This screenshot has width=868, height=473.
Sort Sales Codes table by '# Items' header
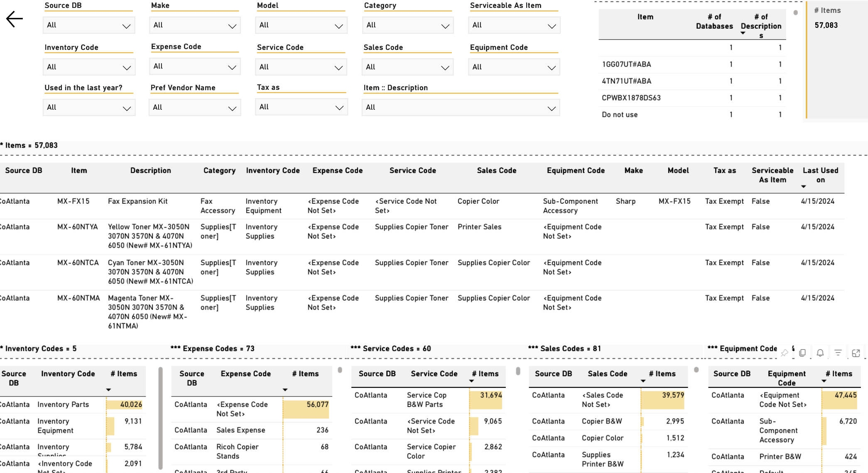662,374
